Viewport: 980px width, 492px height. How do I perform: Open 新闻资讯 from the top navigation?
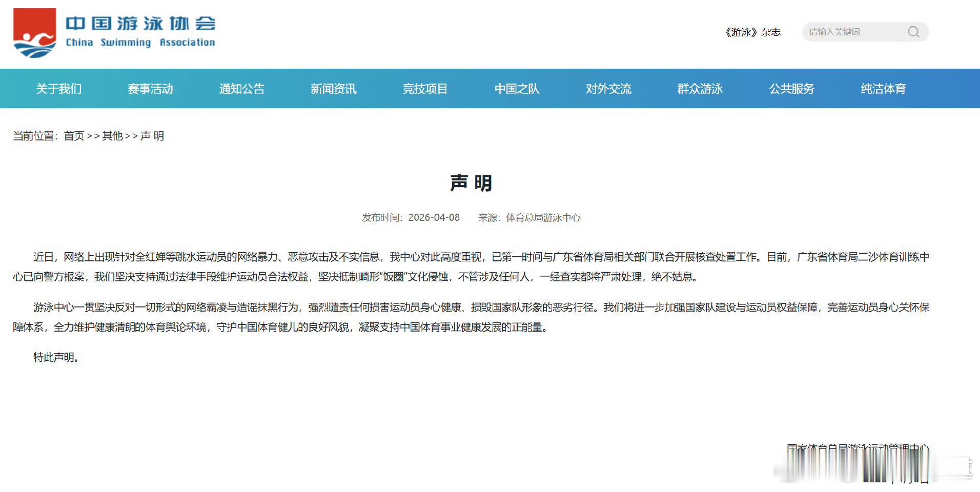click(333, 89)
